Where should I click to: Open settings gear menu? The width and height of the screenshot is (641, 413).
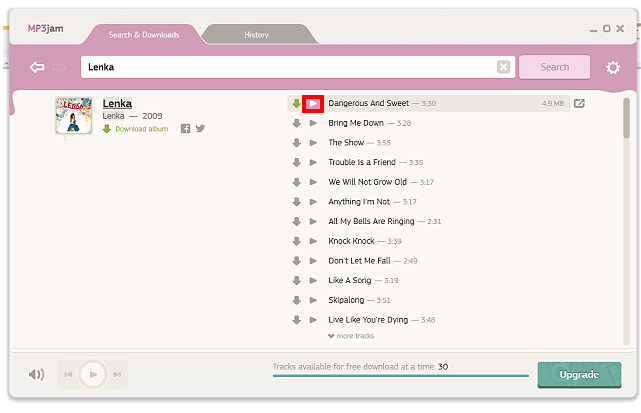(613, 67)
